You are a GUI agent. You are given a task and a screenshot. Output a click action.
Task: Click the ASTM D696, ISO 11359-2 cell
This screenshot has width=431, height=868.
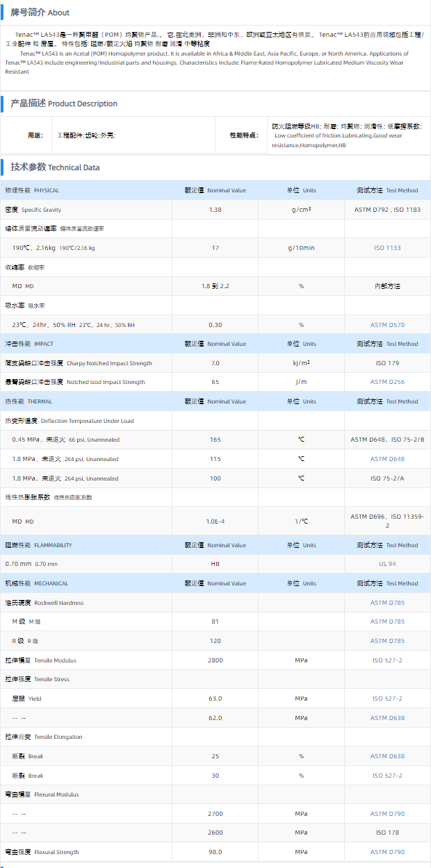point(387,521)
